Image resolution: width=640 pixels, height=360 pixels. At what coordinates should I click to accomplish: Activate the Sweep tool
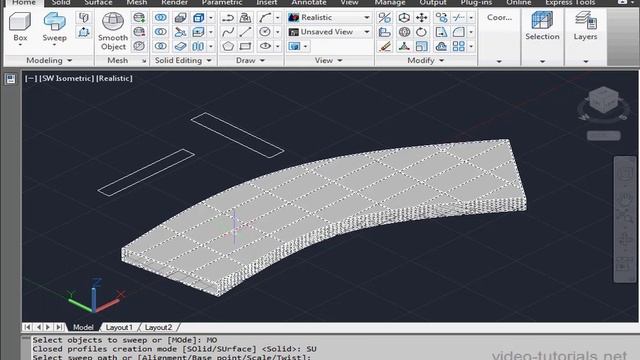click(x=54, y=27)
